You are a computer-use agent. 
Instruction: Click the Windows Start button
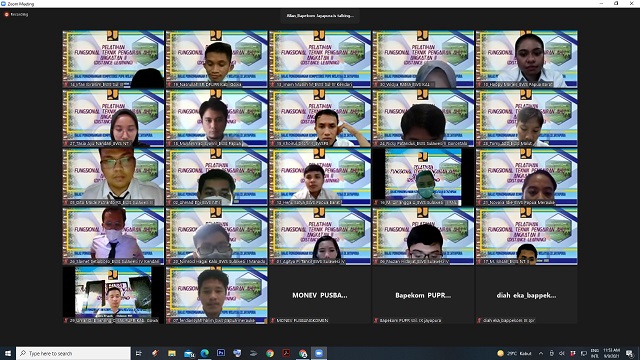[7, 353]
